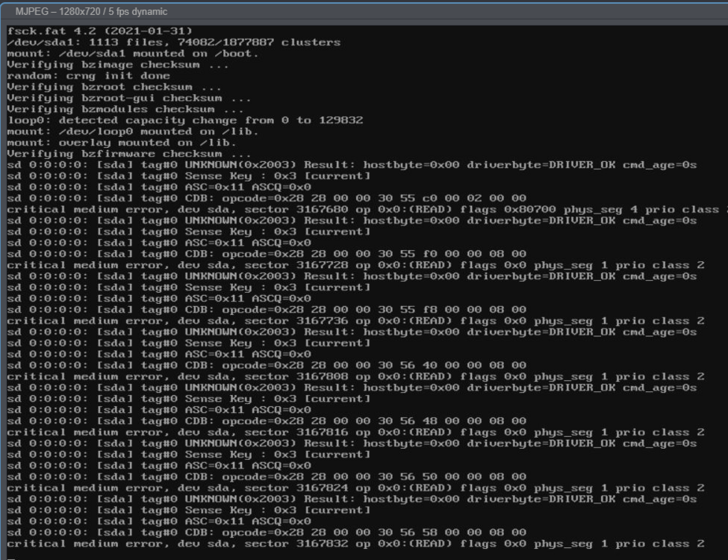
Task: Click the Verifying bzmodules checksum line
Action: point(125,109)
